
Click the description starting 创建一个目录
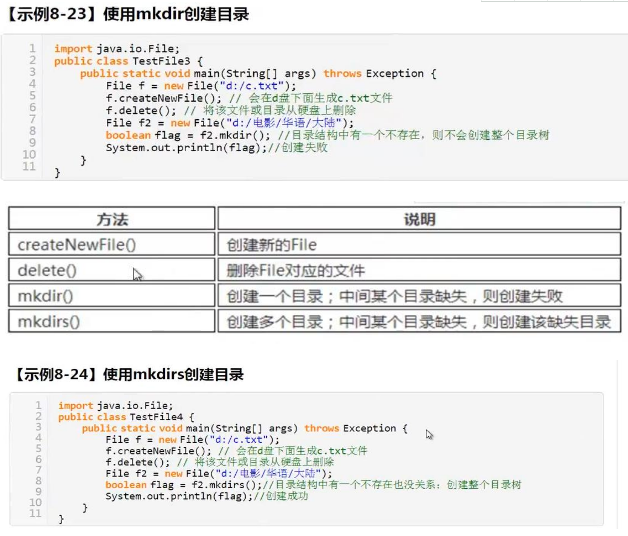(419, 296)
